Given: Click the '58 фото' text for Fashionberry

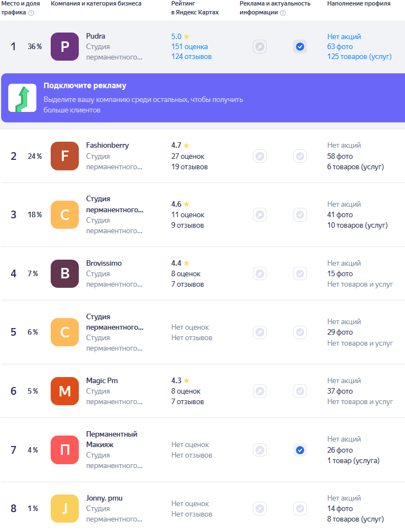Looking at the screenshot, I should coord(340,156).
